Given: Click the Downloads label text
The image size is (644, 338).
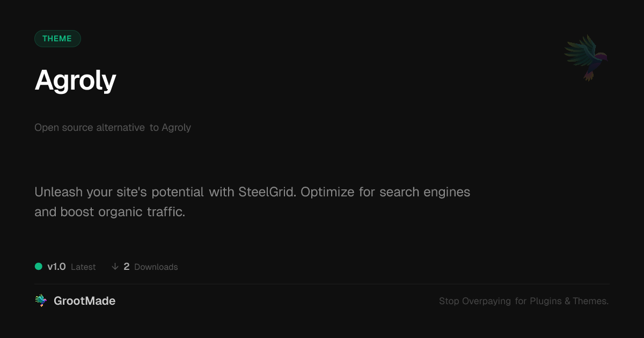Looking at the screenshot, I should click(156, 267).
